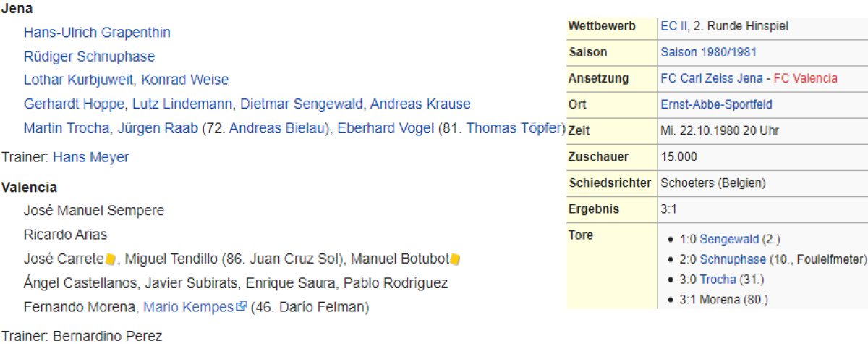Click yellow card icon next to José Carrete
Screen dimensions: 868x344
click(110, 259)
